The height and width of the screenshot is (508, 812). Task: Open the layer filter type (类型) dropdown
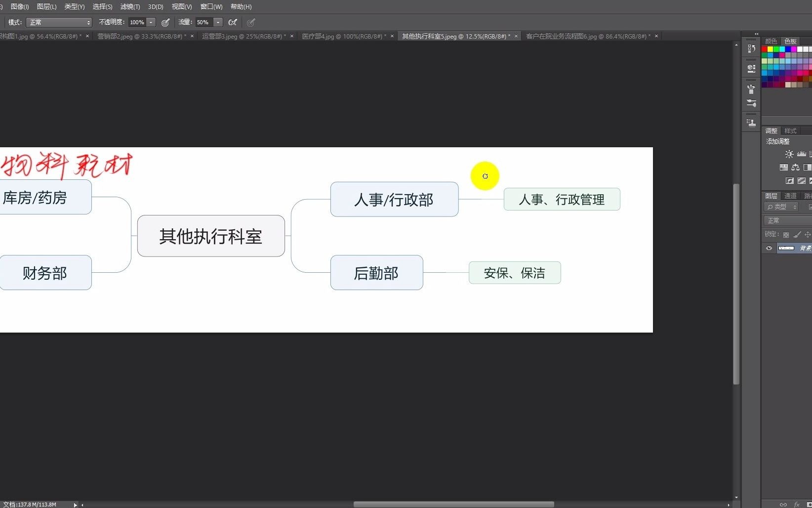point(781,207)
